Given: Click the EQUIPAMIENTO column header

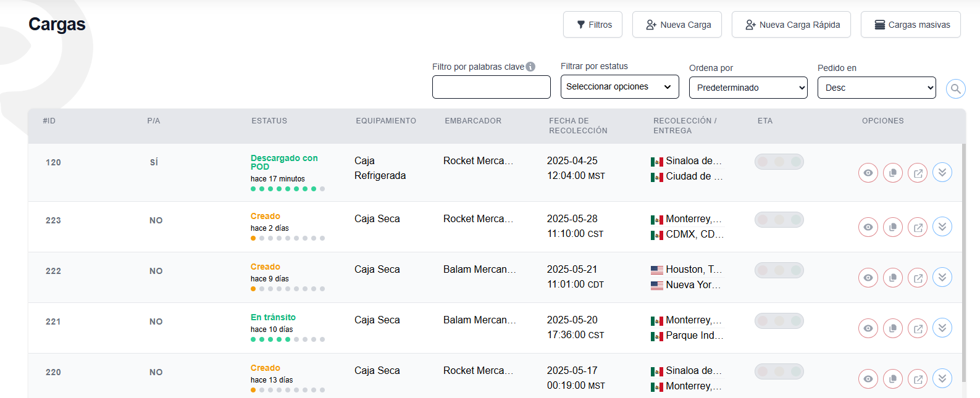Looking at the screenshot, I should pos(386,121).
